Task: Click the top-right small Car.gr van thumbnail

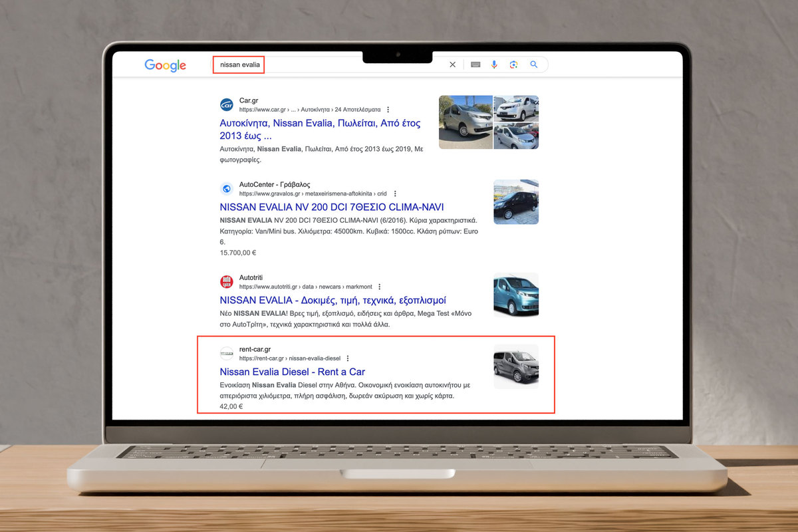Action: (x=517, y=108)
